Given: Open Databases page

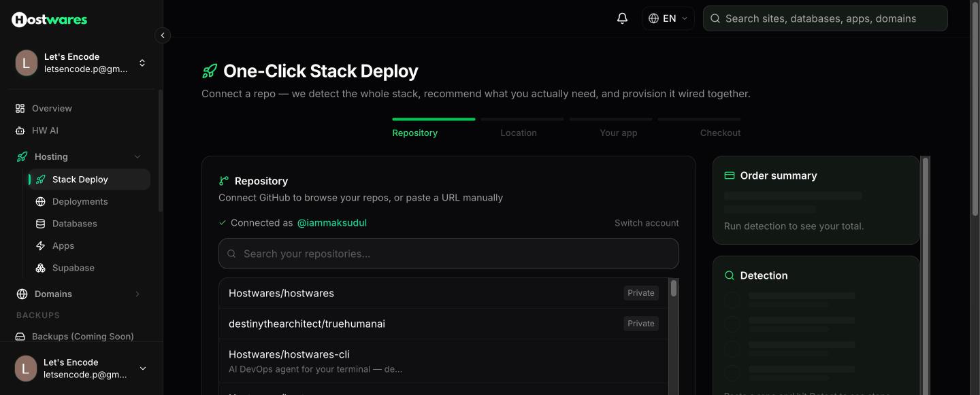Looking at the screenshot, I should coord(74,224).
